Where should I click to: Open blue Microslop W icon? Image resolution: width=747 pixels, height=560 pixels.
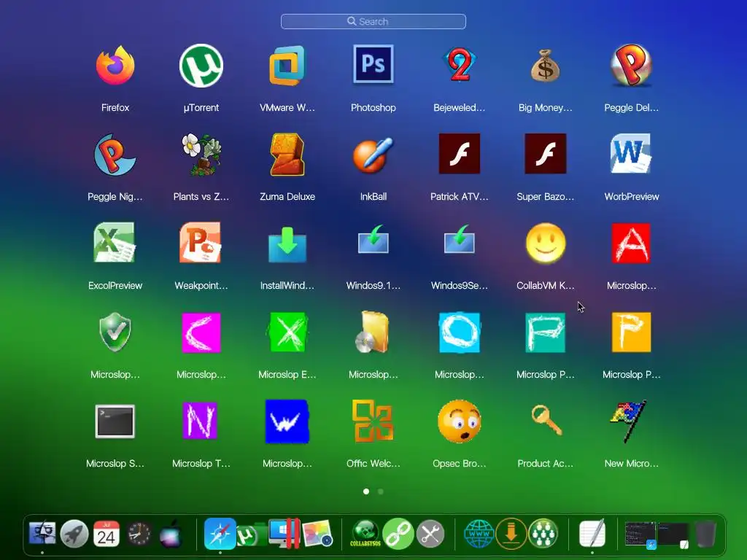(287, 422)
